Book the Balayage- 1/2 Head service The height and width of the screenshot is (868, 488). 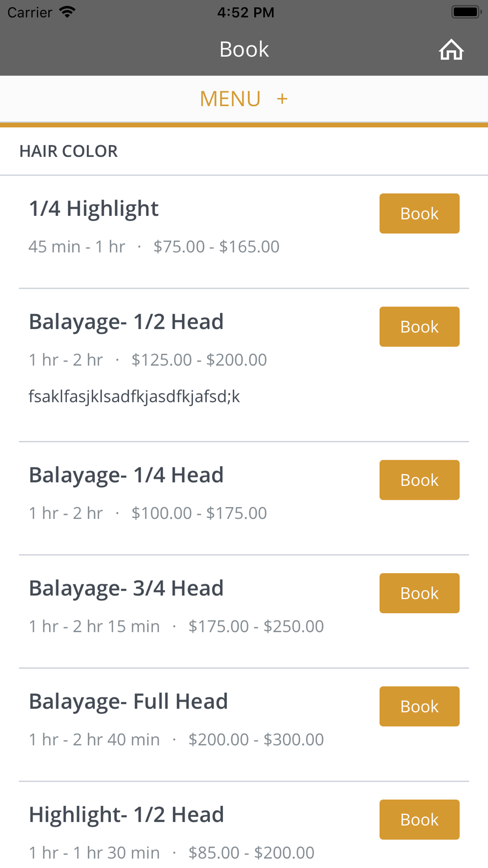(419, 327)
